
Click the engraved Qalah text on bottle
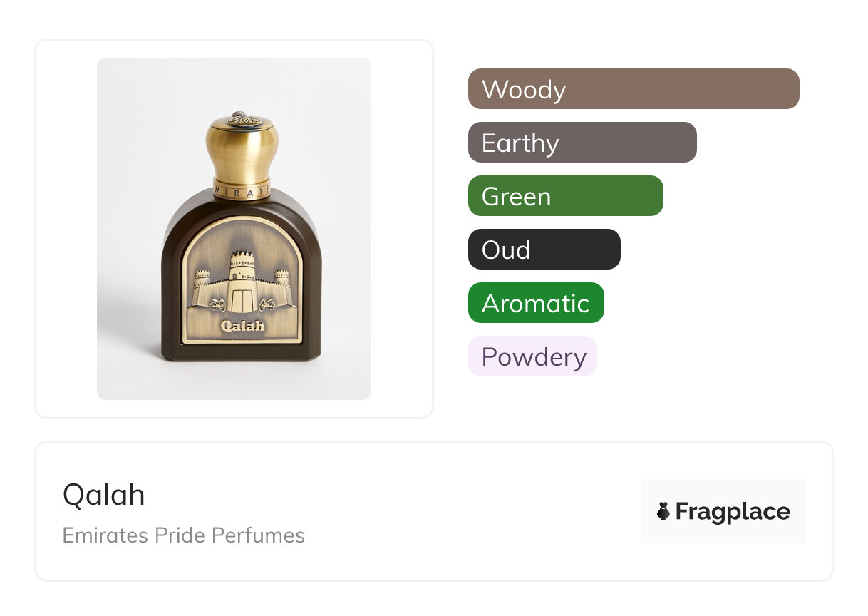pos(242,326)
